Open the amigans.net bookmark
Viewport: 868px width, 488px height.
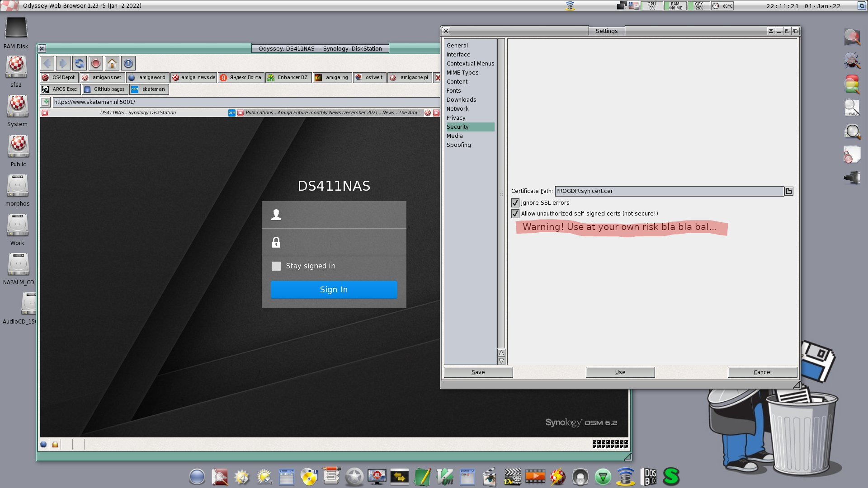[x=102, y=77]
